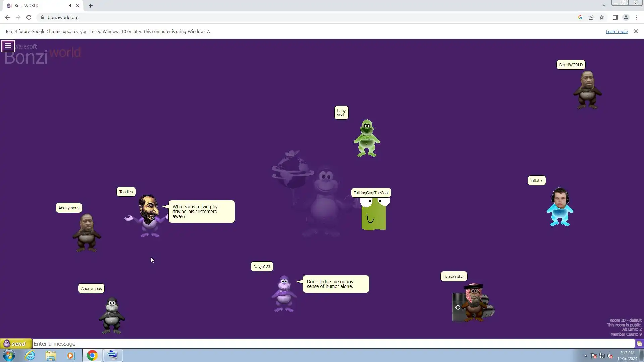The height and width of the screenshot is (362, 644).
Task: Open the Chrome profile avatar
Action: (x=626, y=17)
